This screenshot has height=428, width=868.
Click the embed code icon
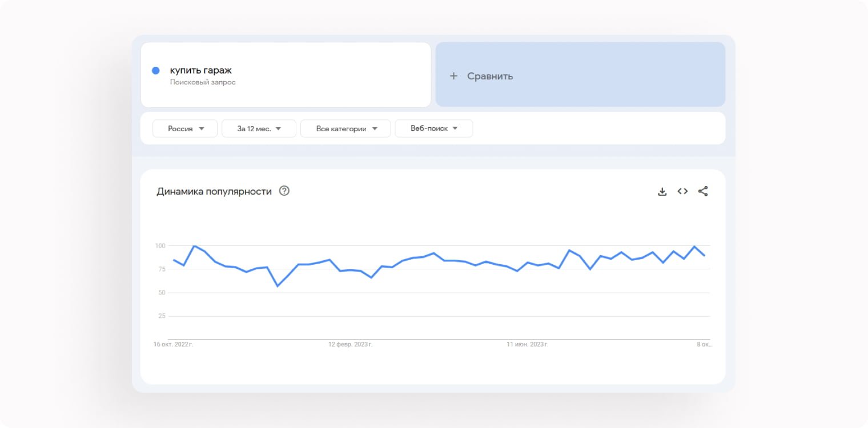pos(682,192)
